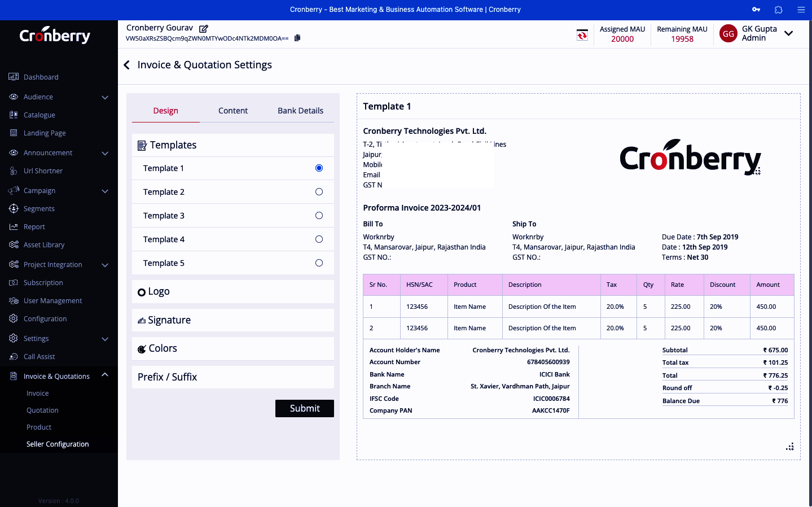
Task: Click the hamburger menu icon top right
Action: 801,10
